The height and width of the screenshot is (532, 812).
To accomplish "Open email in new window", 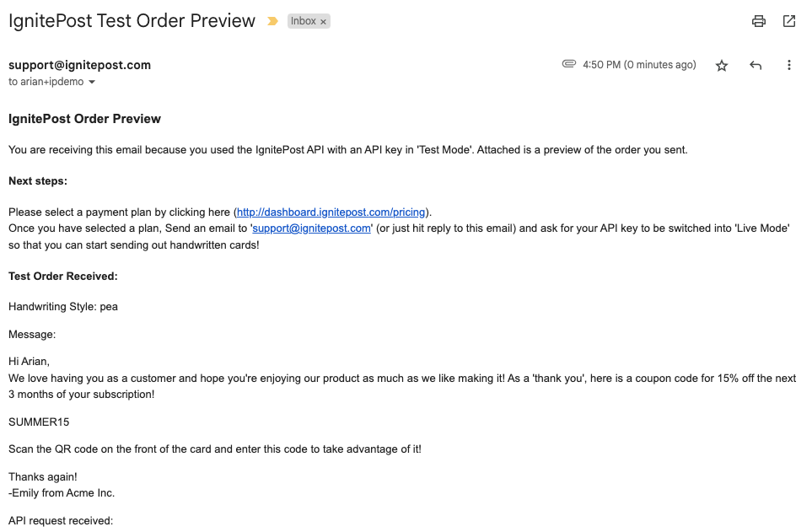I will tap(789, 21).
